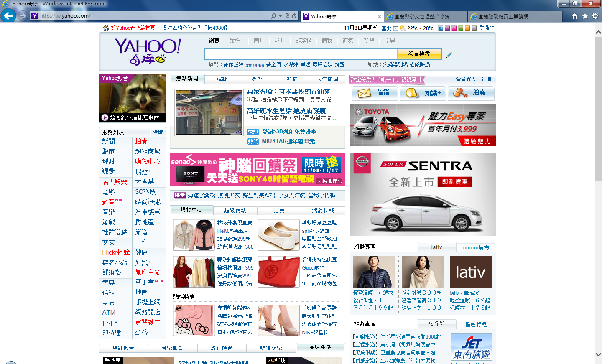This screenshot has width=602, height=364.
Task: Choose the blue theme color swatch
Action: coord(441,28)
